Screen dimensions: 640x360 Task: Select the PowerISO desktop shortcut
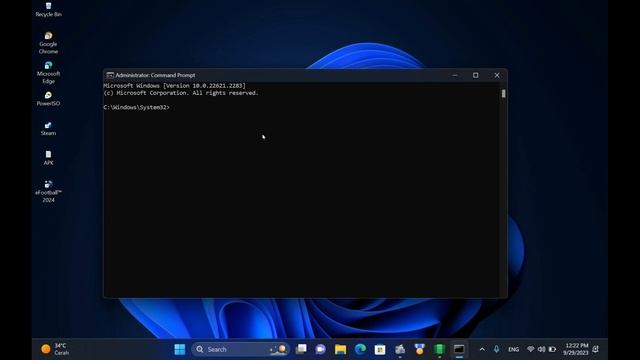(x=48, y=99)
